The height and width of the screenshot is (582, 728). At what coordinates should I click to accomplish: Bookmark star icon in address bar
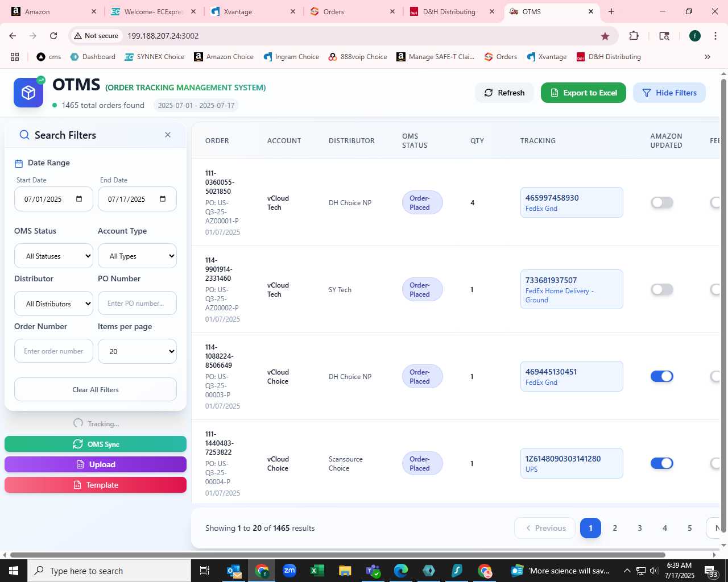pyautogui.click(x=605, y=36)
